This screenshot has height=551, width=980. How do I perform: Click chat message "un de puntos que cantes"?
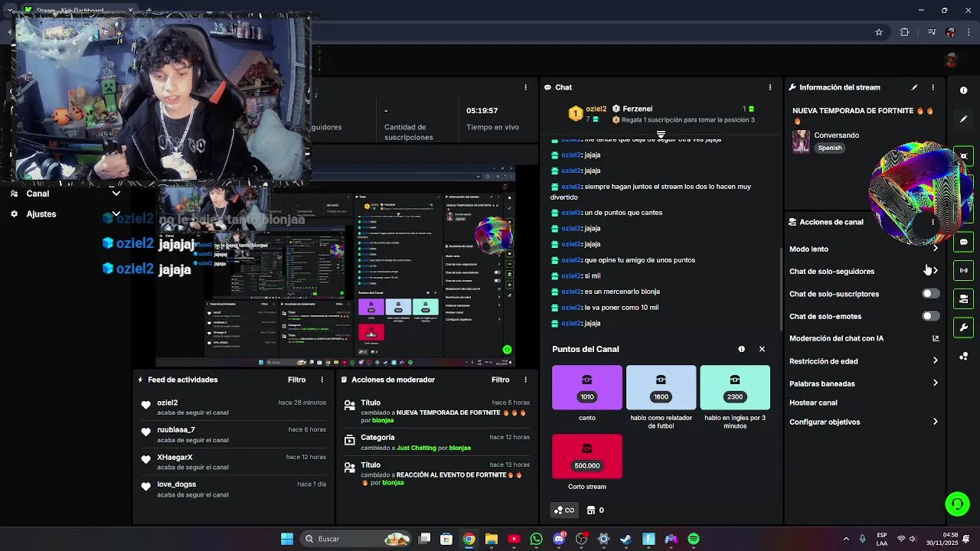pyautogui.click(x=623, y=213)
